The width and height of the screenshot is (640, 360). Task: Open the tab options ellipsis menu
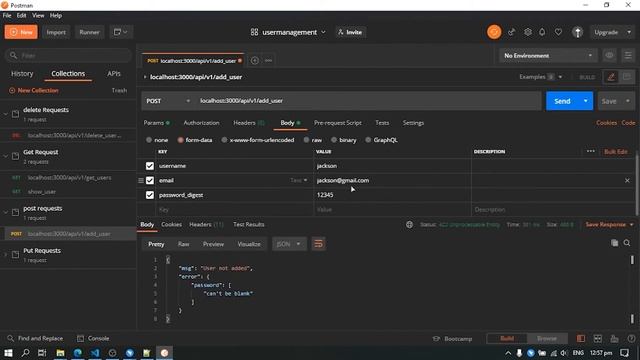[x=268, y=60]
